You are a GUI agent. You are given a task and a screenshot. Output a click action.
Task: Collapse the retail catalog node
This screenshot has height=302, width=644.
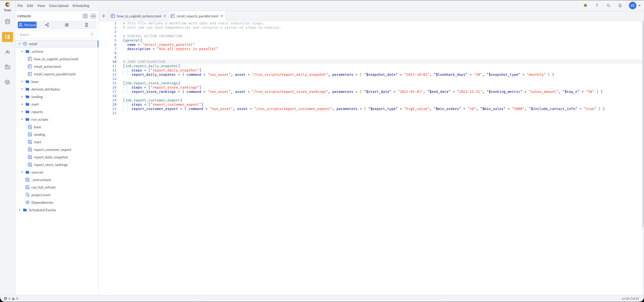[20, 44]
